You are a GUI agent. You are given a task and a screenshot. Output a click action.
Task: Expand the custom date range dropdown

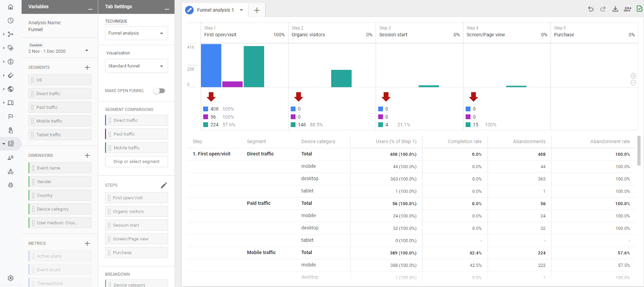[x=87, y=51]
